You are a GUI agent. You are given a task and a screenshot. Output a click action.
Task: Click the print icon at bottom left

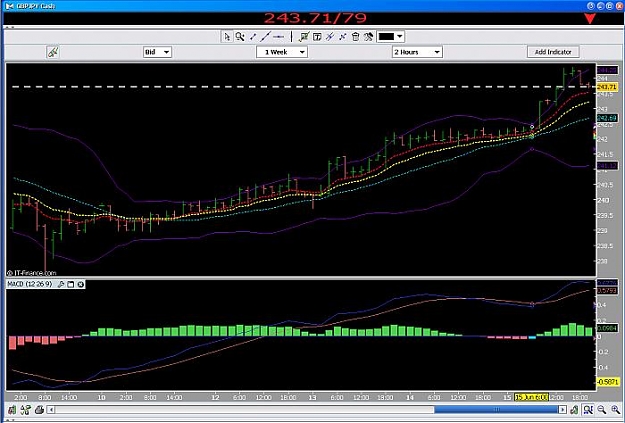pos(39,409)
